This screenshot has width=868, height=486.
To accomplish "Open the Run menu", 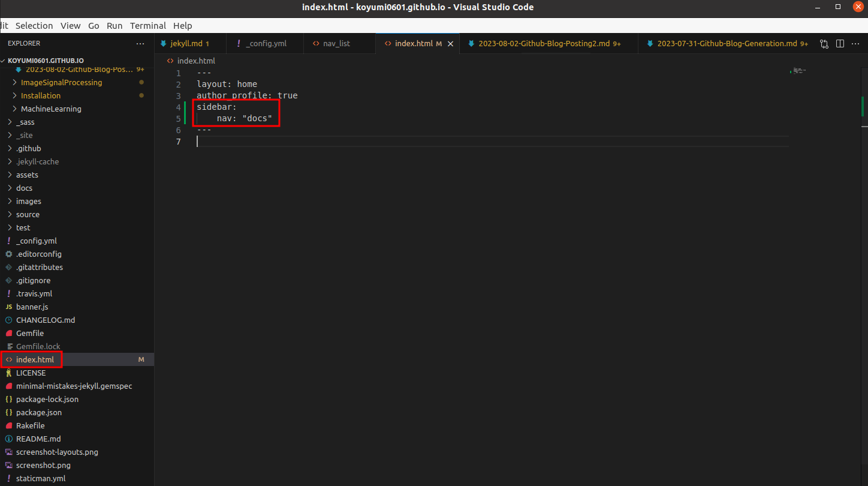I will [x=114, y=25].
